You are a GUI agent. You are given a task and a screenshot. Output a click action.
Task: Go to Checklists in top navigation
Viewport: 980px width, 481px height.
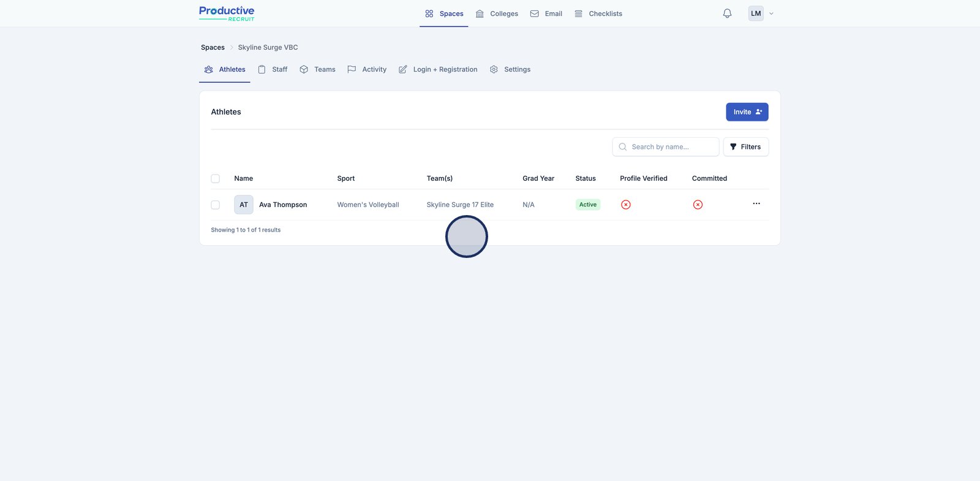pyautogui.click(x=598, y=13)
